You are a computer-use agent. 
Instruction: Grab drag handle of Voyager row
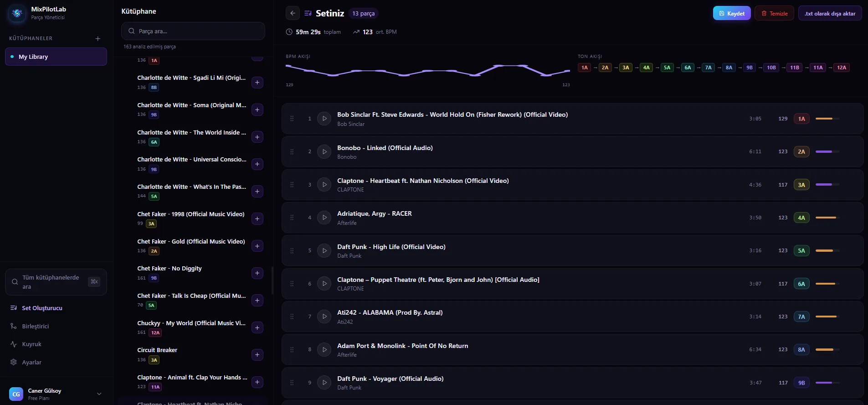(292, 383)
